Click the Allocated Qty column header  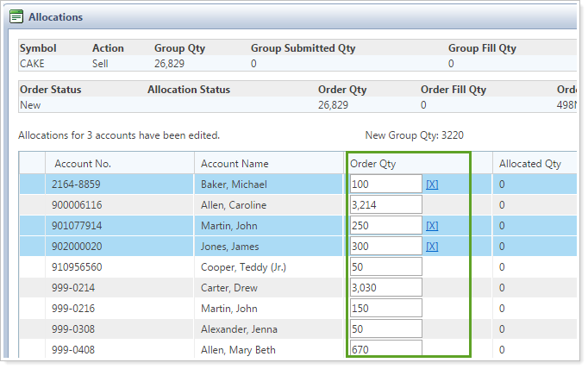coord(529,164)
